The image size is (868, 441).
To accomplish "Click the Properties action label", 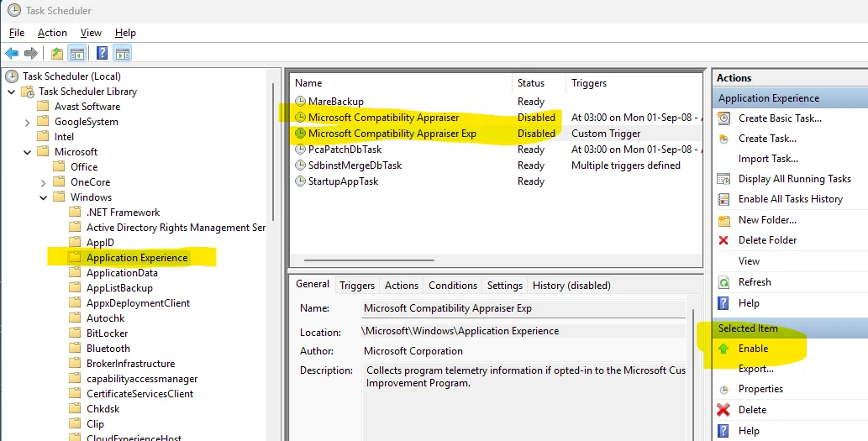I will coord(760,389).
